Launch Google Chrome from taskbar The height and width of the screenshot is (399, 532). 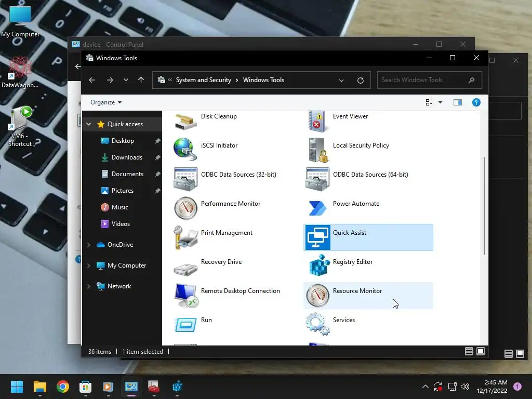coord(63,387)
